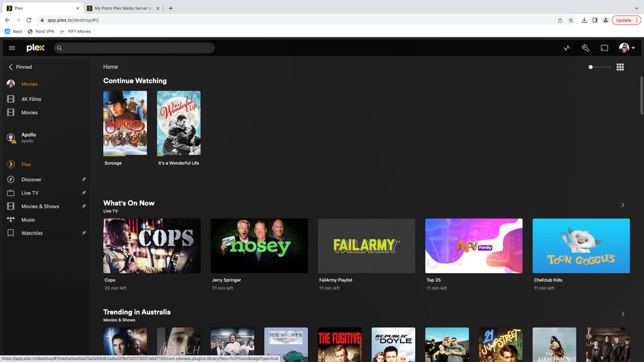644x362 pixels.
Task: Open the YIFY Movies bookmark
Action: tap(75, 31)
